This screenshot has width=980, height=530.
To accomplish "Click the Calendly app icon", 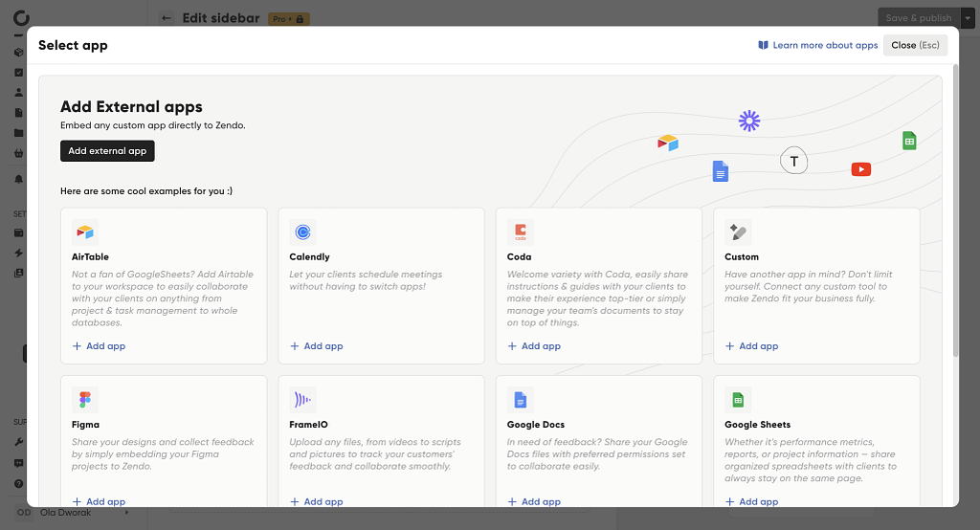I will (302, 232).
